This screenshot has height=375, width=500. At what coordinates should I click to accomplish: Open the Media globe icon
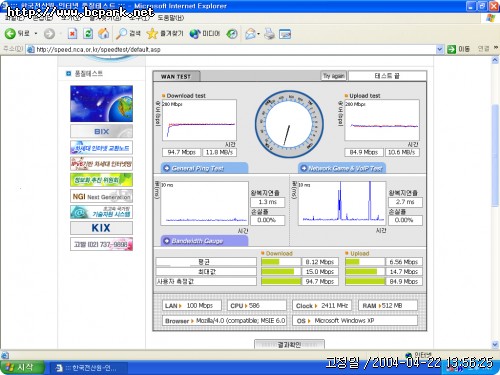(x=195, y=34)
